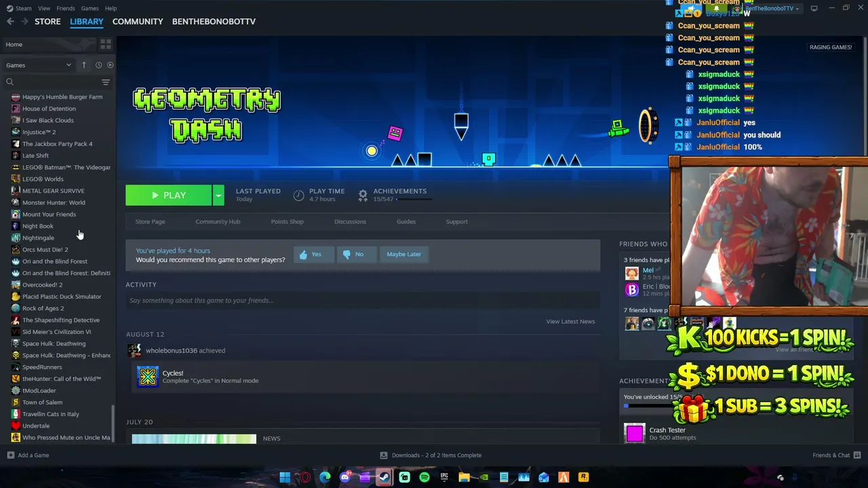This screenshot has height=488, width=868.
Task: Switch library to grid collections view
Action: [x=105, y=45]
